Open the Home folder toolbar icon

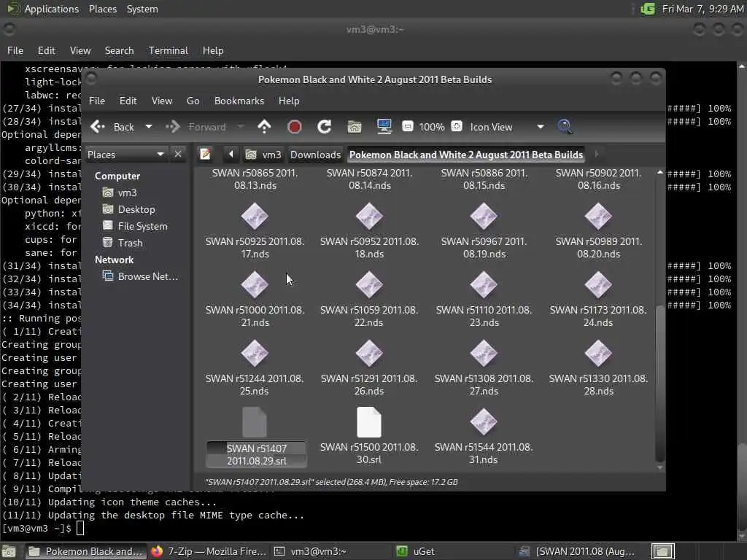[x=355, y=127]
